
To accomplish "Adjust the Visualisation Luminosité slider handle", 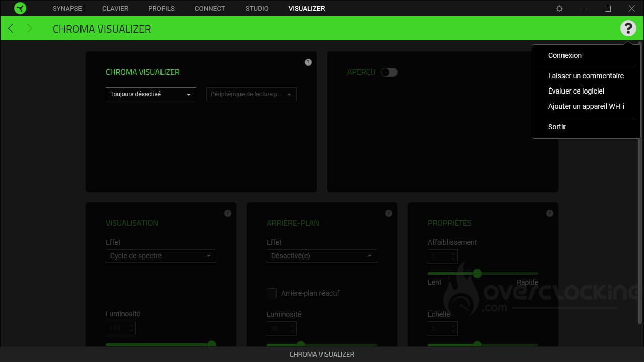I will pos(212,344).
